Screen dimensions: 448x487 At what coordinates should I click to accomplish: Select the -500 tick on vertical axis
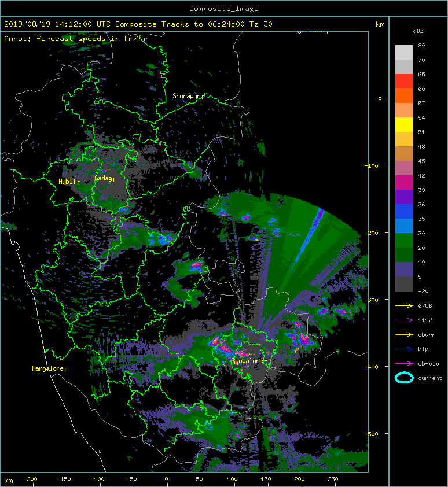point(372,434)
